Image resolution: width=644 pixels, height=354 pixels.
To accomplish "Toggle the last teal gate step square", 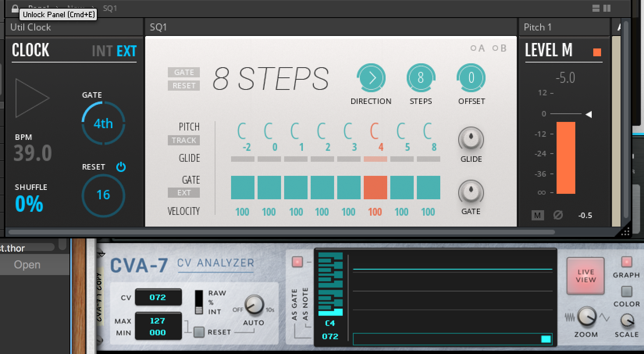I will point(429,188).
